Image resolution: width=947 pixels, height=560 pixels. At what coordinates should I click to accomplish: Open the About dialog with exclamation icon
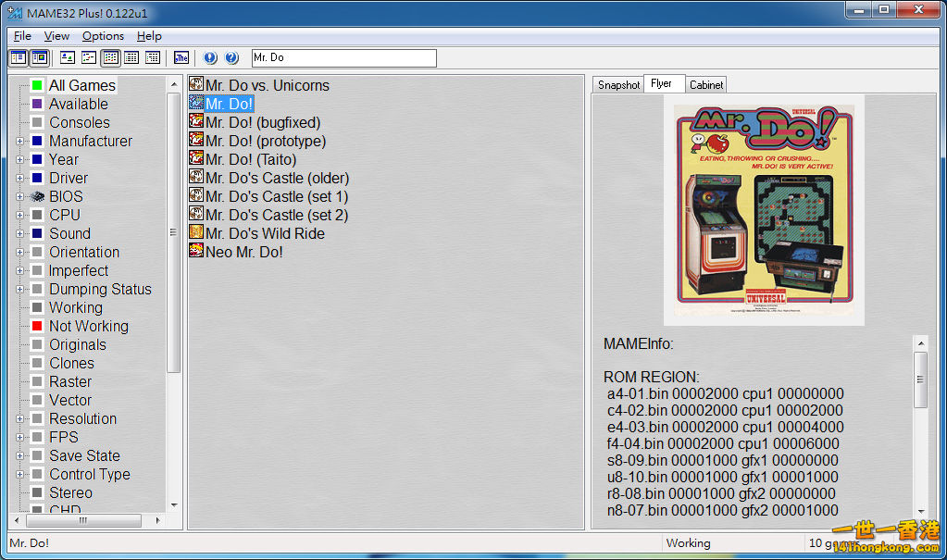point(210,57)
